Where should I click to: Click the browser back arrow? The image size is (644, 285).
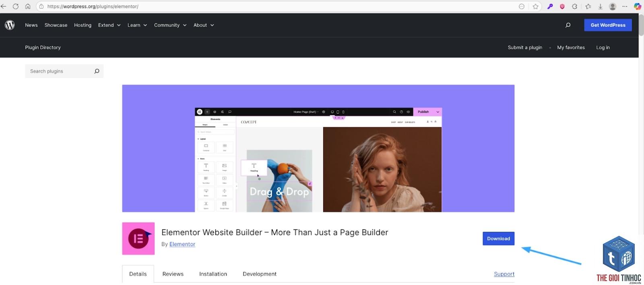click(x=4, y=6)
